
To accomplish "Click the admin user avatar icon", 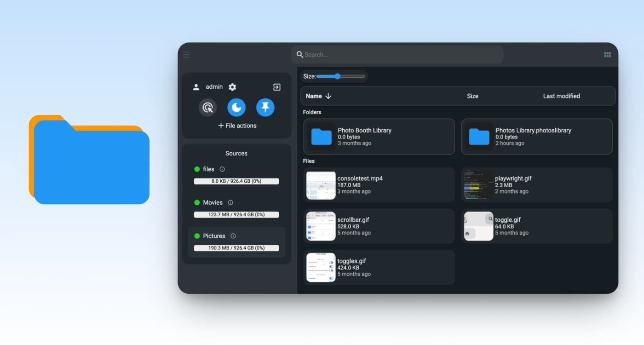I will pos(195,86).
